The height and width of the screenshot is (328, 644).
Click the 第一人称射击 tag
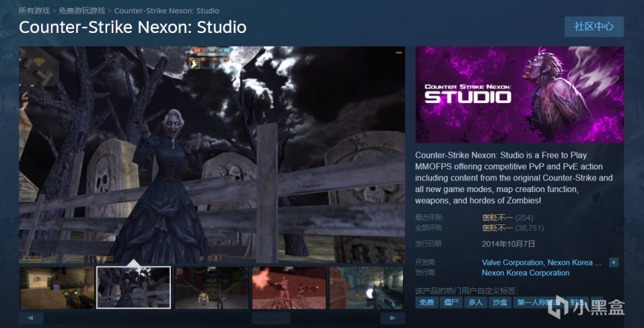[x=538, y=303]
